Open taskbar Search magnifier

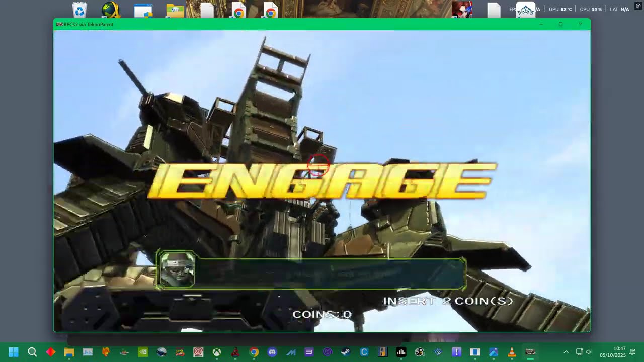coord(32,352)
